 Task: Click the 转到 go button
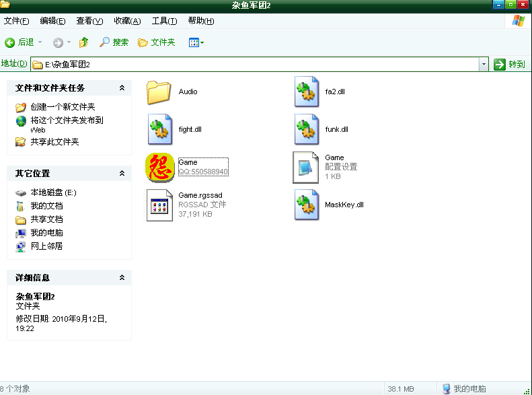510,64
